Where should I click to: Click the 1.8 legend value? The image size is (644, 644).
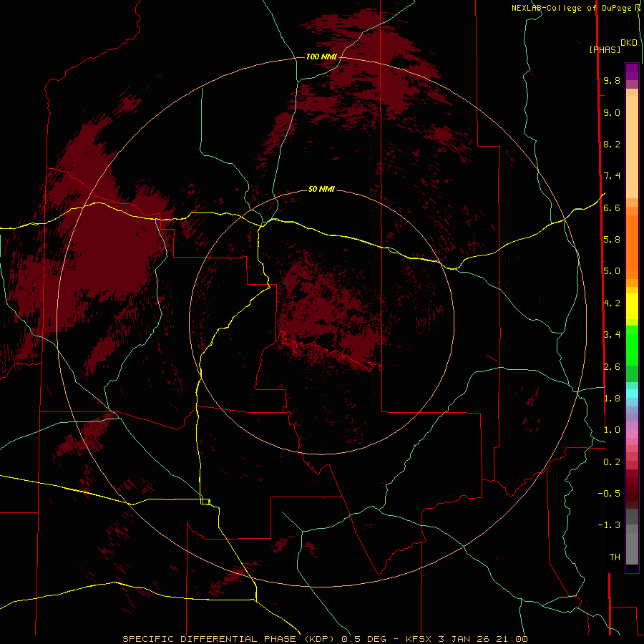612,399
